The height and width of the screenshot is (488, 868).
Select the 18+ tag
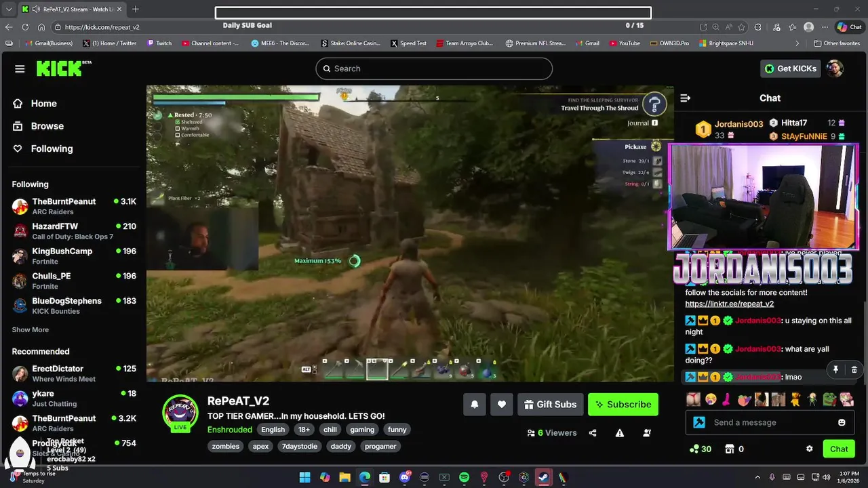click(304, 430)
